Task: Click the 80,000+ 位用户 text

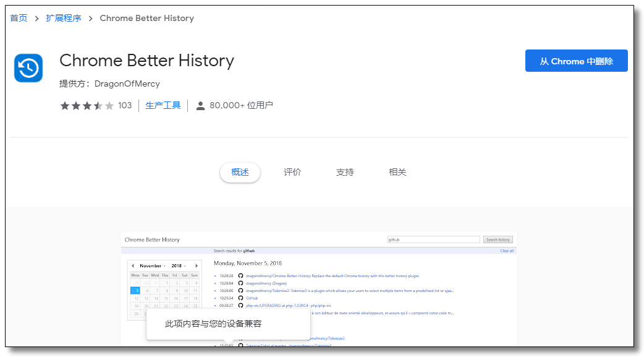Action: 241,106
